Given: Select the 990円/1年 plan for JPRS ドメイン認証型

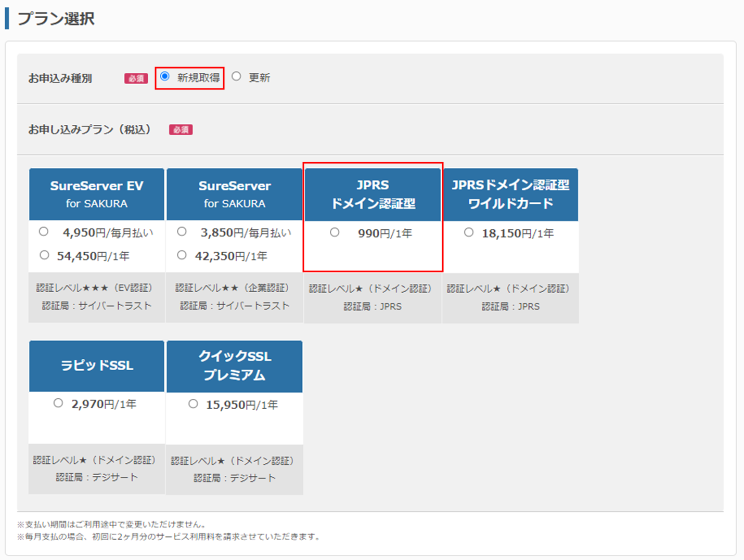Looking at the screenshot, I should [335, 233].
